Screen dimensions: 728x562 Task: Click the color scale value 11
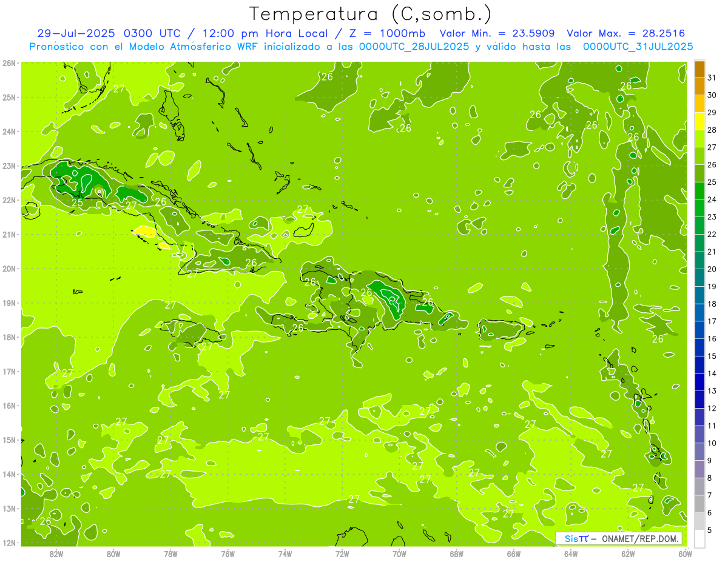[x=712, y=426]
